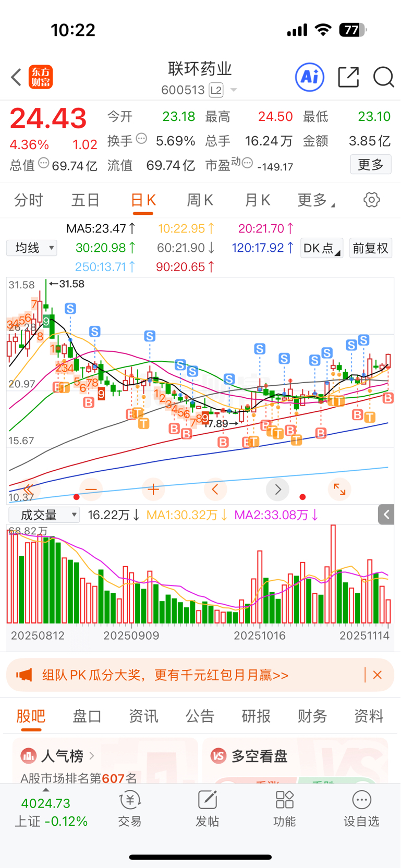
Task: Open the 组队PK瓜分大奖 promo banner
Action: coord(200,675)
